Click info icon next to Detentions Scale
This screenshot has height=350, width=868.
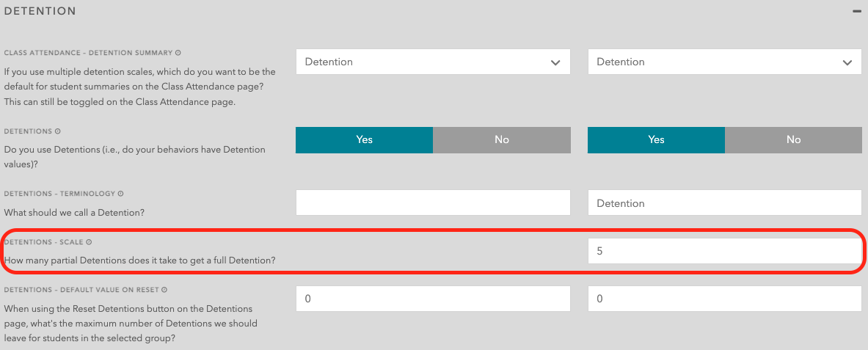(89, 241)
